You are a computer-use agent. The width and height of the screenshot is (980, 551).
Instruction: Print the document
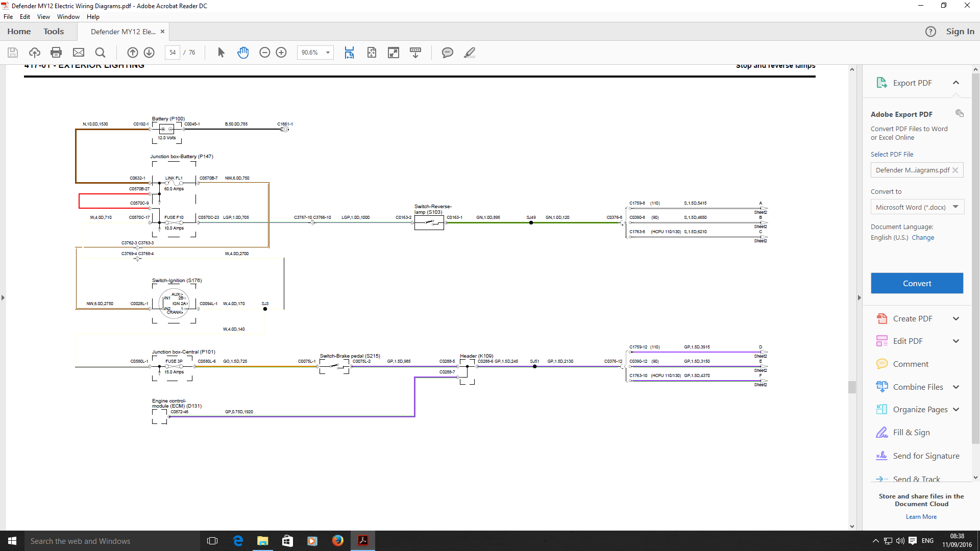tap(57, 53)
